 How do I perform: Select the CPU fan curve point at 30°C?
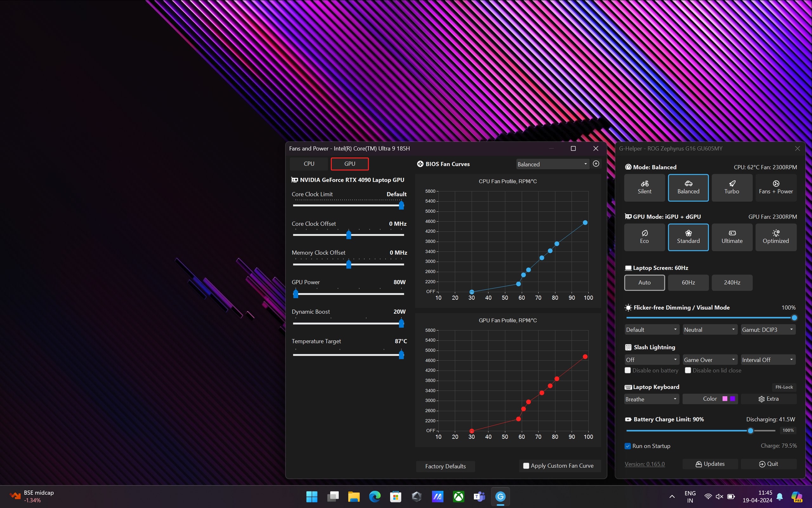click(472, 292)
